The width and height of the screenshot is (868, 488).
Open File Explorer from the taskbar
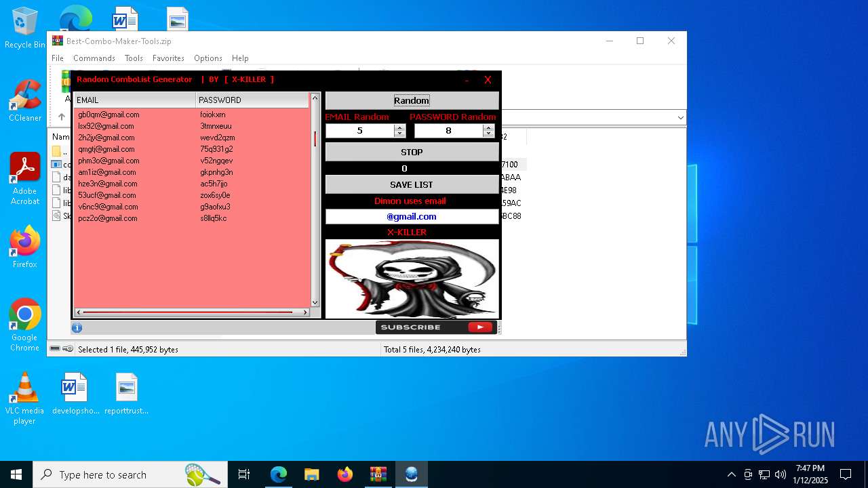click(311, 474)
